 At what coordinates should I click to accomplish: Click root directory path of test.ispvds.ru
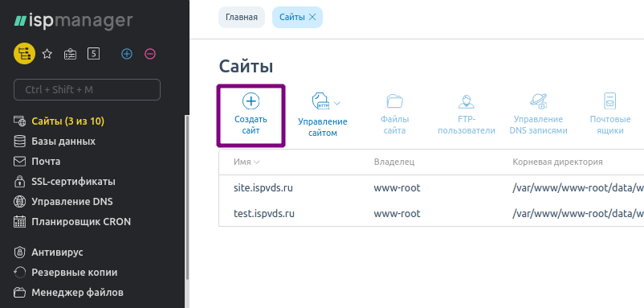coord(578,214)
